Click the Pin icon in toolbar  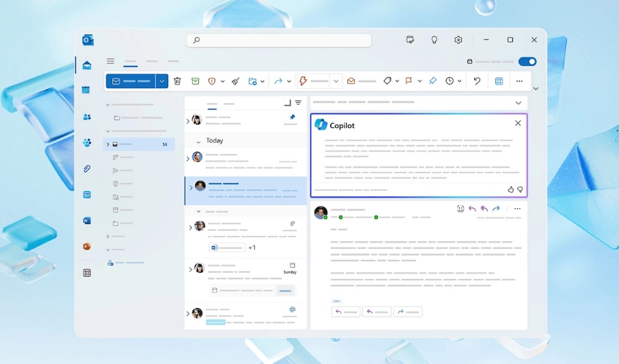tap(433, 81)
